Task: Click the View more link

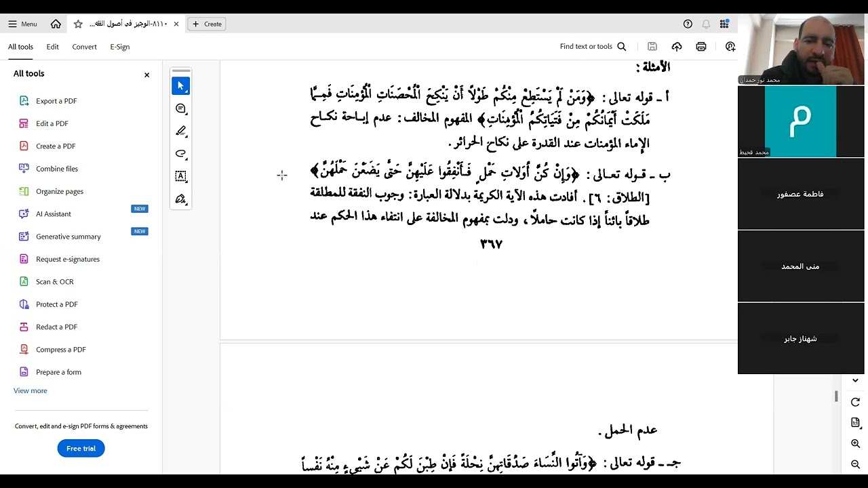Action: 31,390
